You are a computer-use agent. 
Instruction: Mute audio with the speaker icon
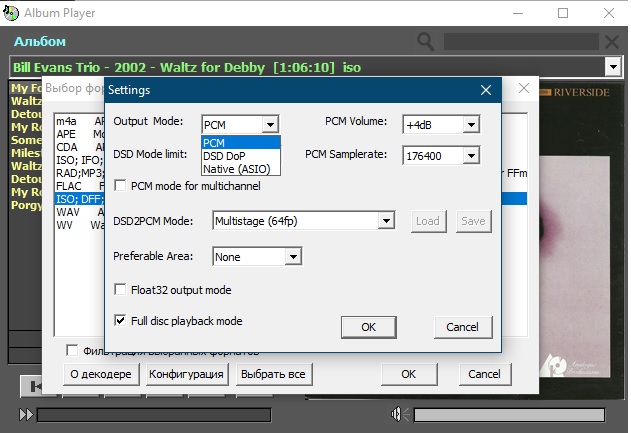tap(399, 414)
